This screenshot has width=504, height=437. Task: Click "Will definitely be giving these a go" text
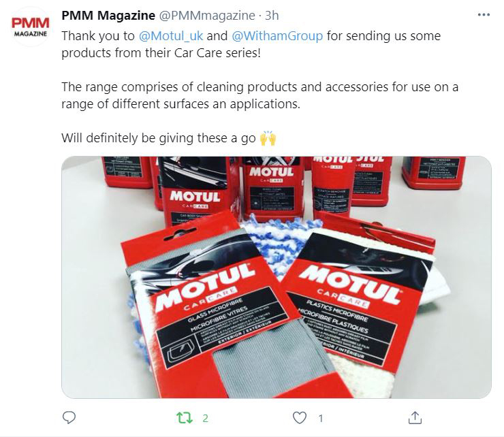click(x=159, y=138)
